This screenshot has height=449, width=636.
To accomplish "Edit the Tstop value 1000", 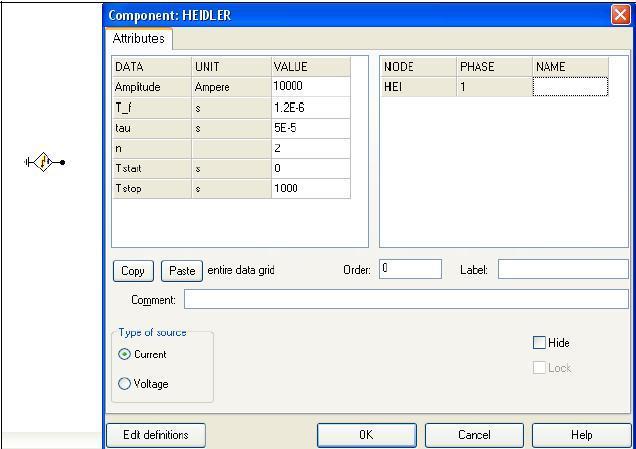I will (x=310, y=188).
